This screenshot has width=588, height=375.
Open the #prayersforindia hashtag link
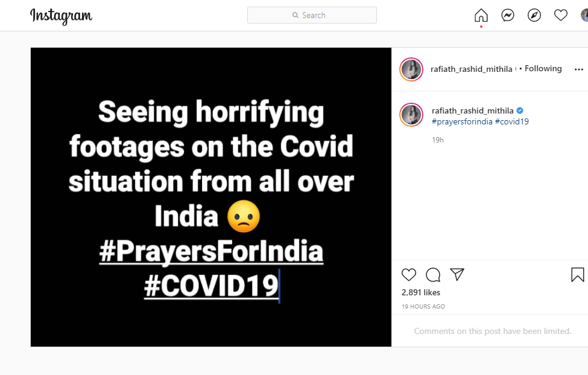[462, 121]
